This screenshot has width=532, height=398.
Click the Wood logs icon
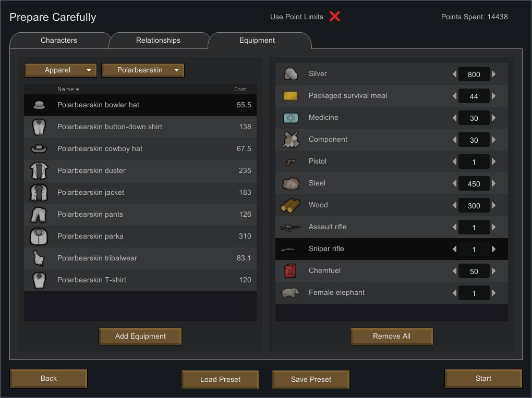(x=291, y=205)
